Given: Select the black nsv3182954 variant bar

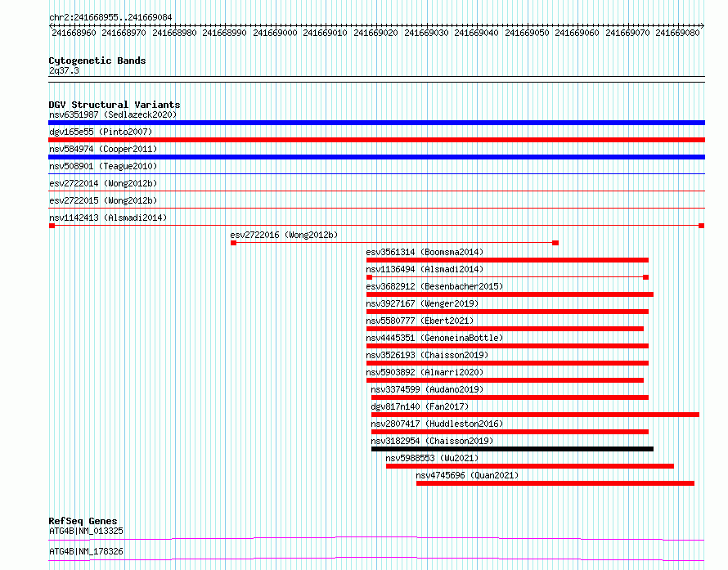Looking at the screenshot, I should (x=513, y=449).
